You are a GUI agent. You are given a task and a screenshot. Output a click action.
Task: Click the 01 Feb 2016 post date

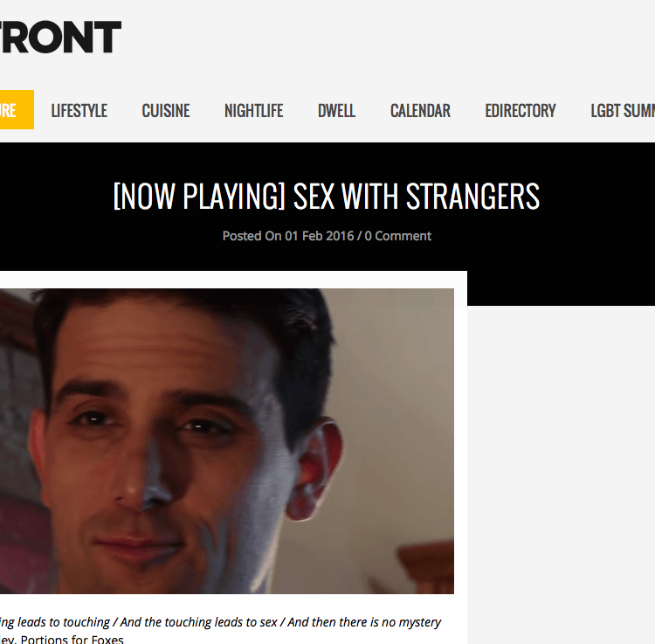319,236
